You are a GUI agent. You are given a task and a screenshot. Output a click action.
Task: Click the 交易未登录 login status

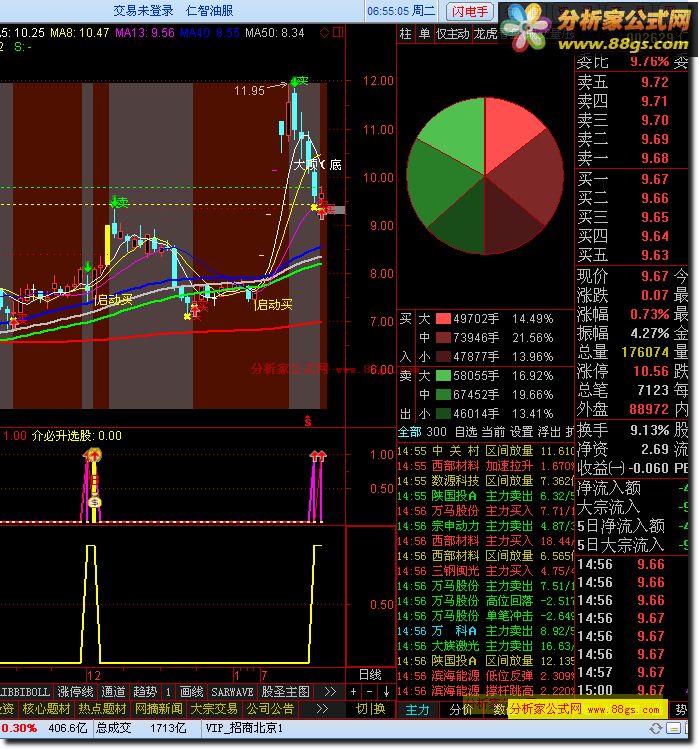[144, 11]
